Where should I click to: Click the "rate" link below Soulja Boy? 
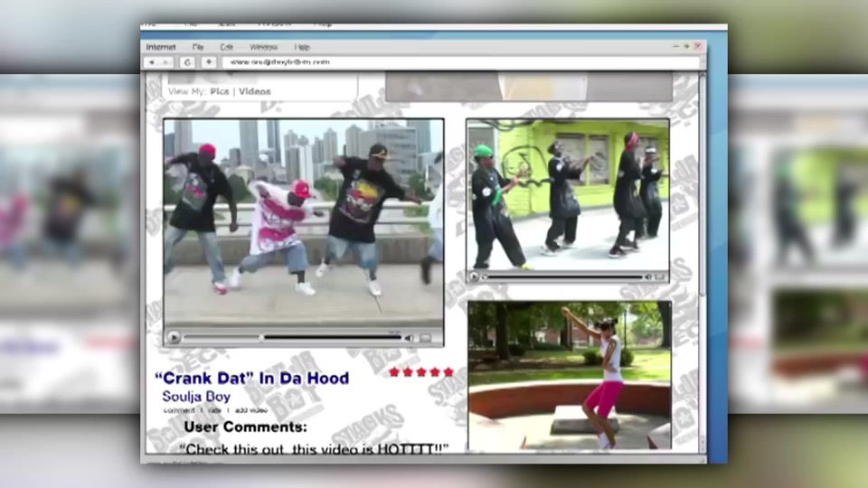pos(215,410)
